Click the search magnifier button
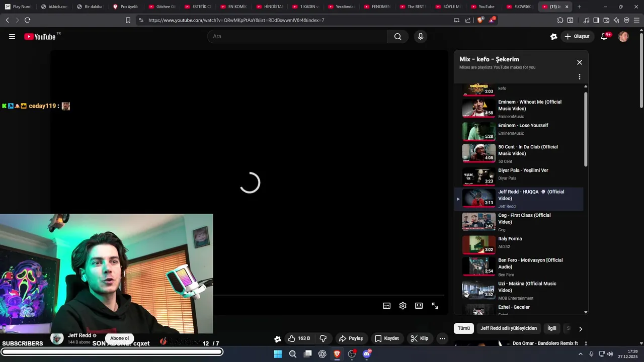 click(x=397, y=36)
